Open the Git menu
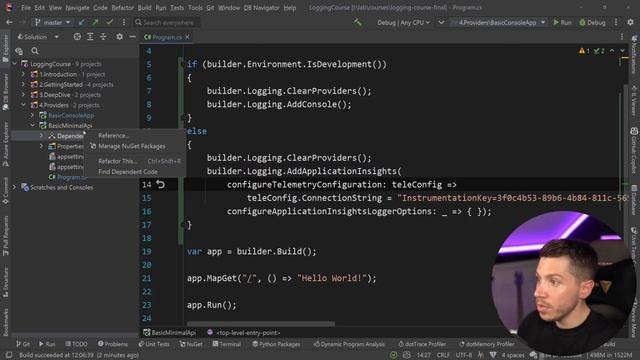Image resolution: width=640 pixels, height=360 pixels. tap(210, 8)
